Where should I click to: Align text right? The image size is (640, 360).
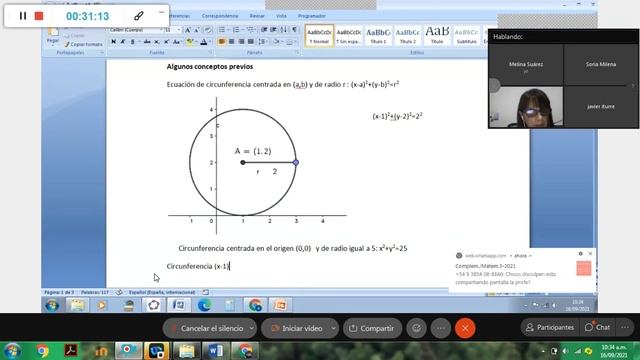click(241, 42)
